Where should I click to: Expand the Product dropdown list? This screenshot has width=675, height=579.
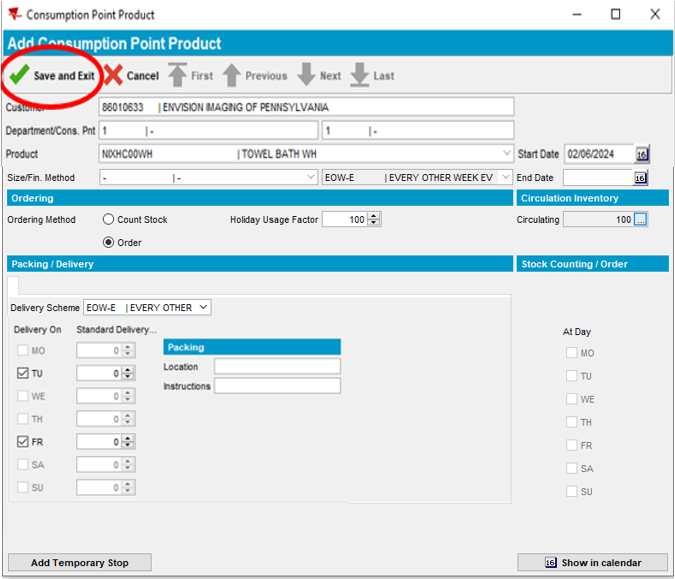pos(507,154)
